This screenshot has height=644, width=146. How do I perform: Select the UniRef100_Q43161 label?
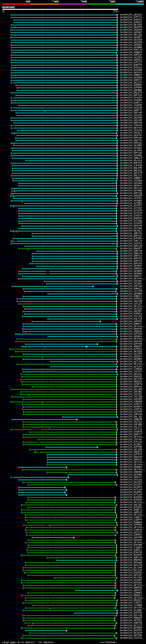pos(131,374)
